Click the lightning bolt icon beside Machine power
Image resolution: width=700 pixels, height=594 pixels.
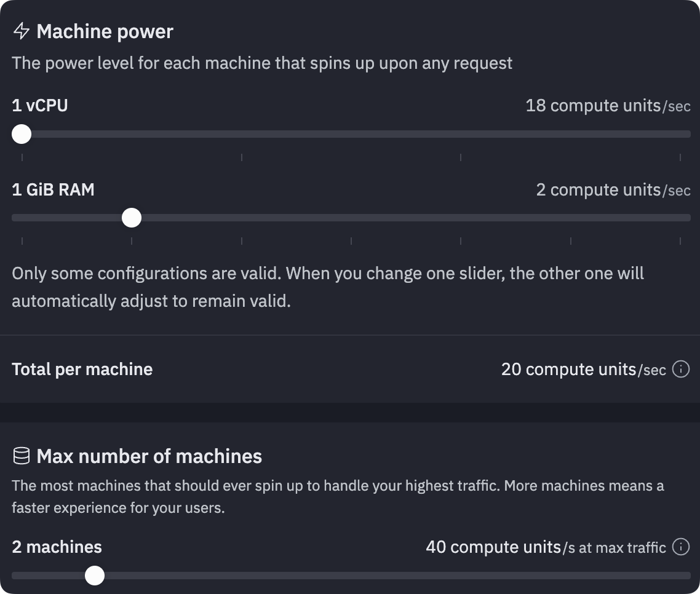click(22, 31)
